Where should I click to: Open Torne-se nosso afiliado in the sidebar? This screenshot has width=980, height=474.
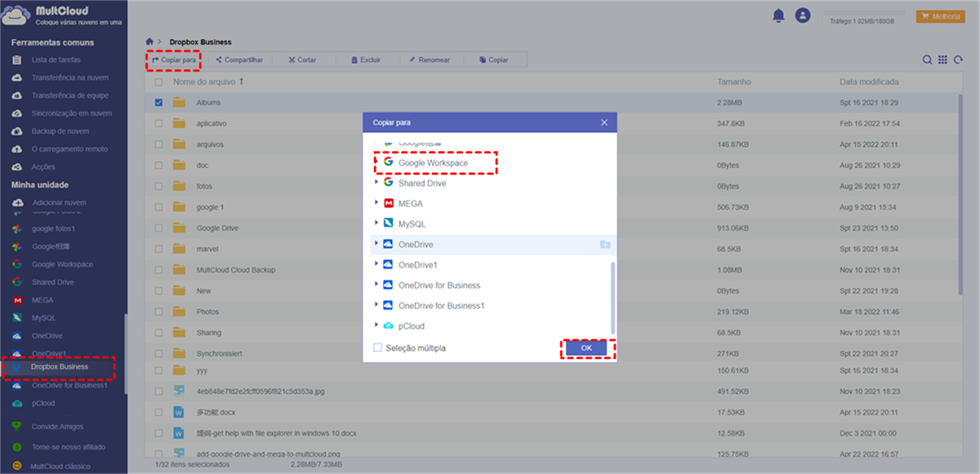(x=69, y=447)
